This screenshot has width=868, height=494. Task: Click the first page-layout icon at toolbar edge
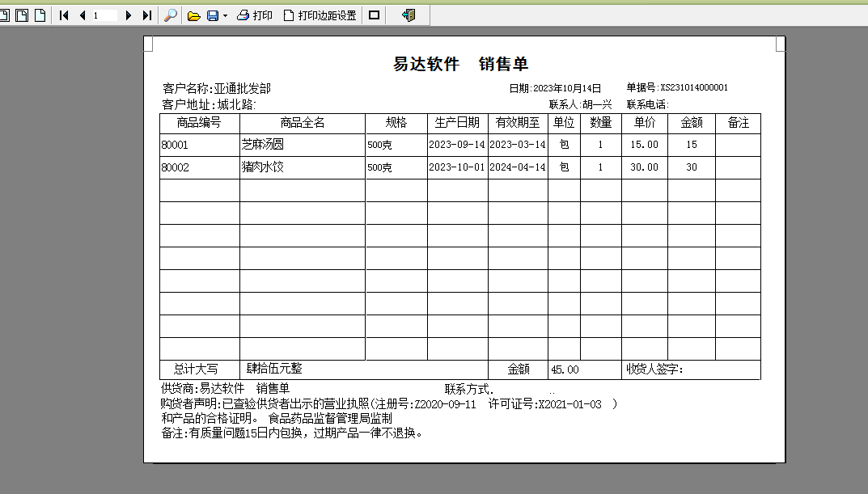(x=5, y=15)
